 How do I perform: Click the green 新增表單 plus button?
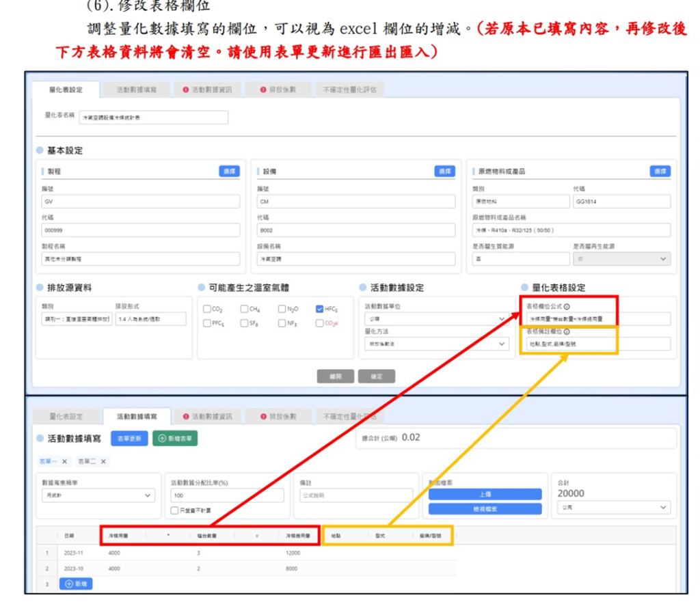click(x=175, y=438)
